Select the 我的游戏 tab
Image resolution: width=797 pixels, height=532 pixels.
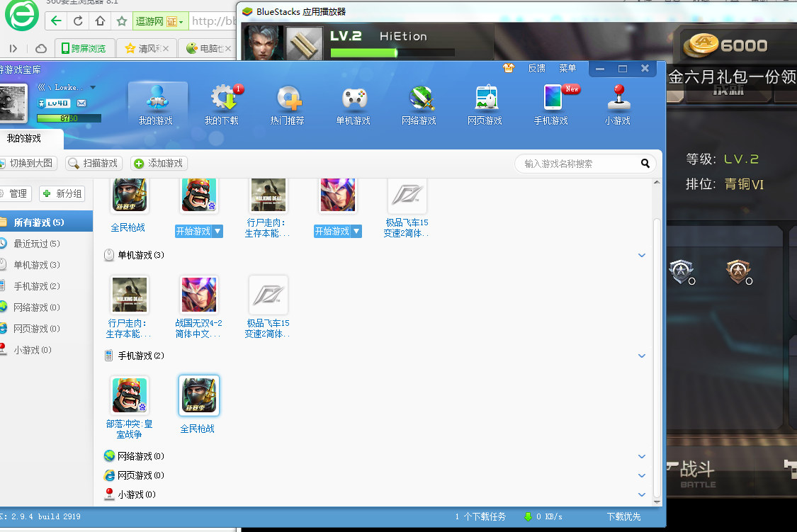[x=26, y=139]
